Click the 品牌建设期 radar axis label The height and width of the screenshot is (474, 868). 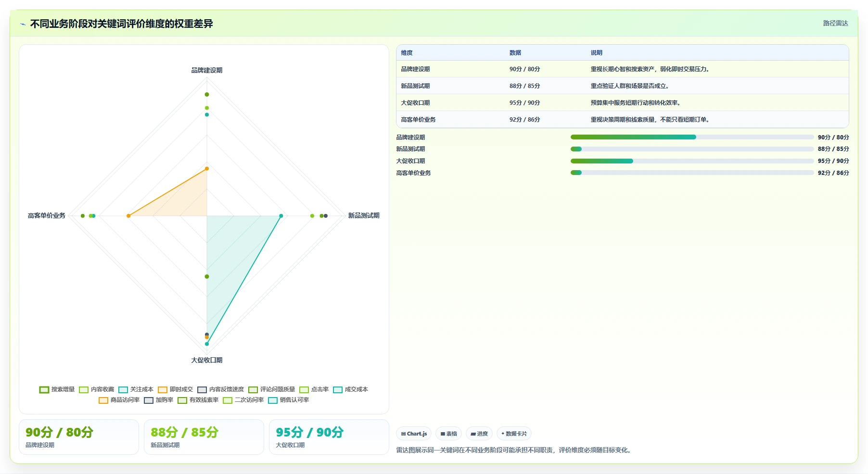(207, 70)
